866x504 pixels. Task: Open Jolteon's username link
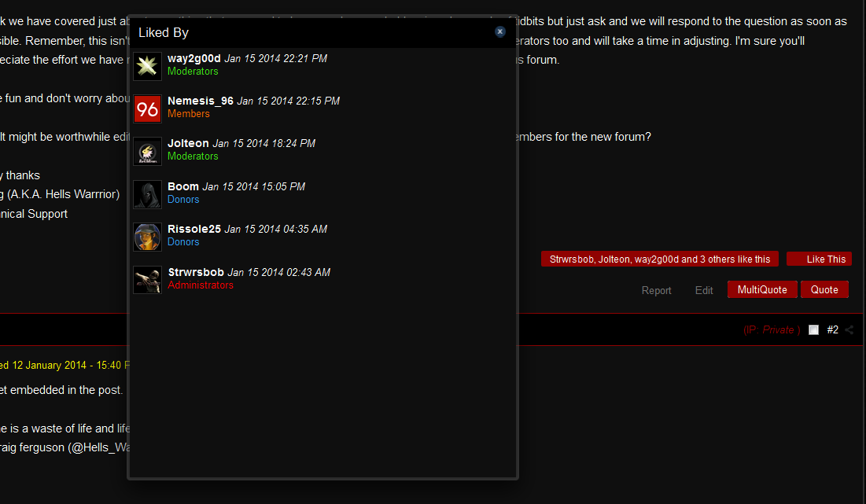click(x=188, y=144)
